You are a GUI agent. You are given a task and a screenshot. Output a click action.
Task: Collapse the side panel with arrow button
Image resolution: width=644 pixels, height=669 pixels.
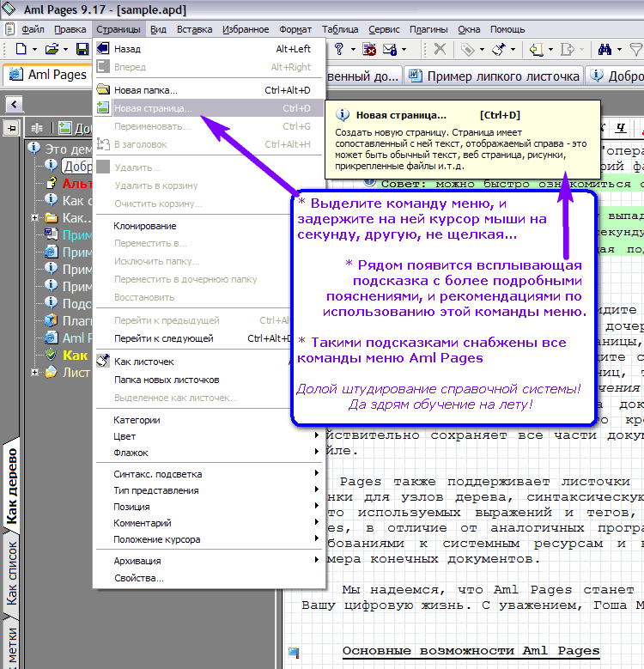click(14, 104)
